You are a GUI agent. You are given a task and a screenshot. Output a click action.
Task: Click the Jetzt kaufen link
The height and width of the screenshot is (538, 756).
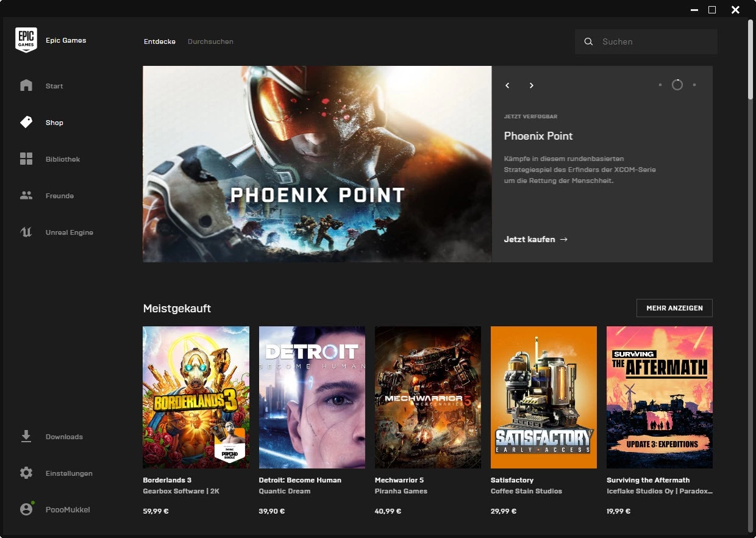click(x=535, y=239)
